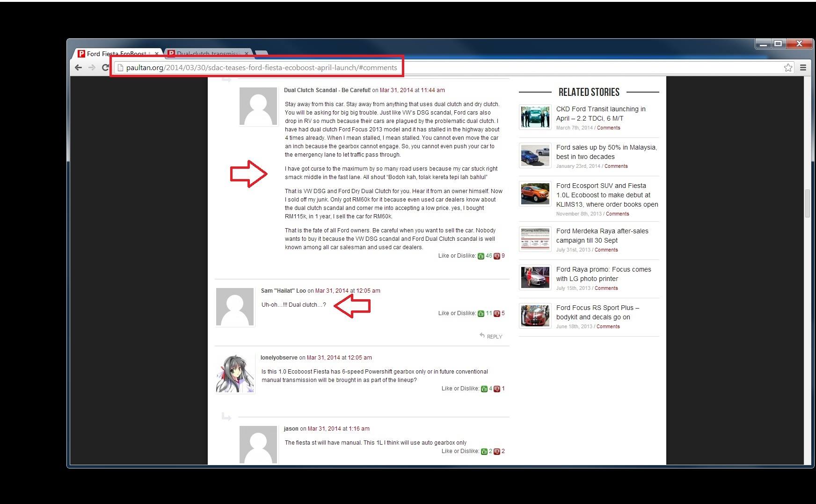This screenshot has width=816, height=504.
Task: Click the orange Ford Ecosport story thumbnail
Action: (x=535, y=194)
